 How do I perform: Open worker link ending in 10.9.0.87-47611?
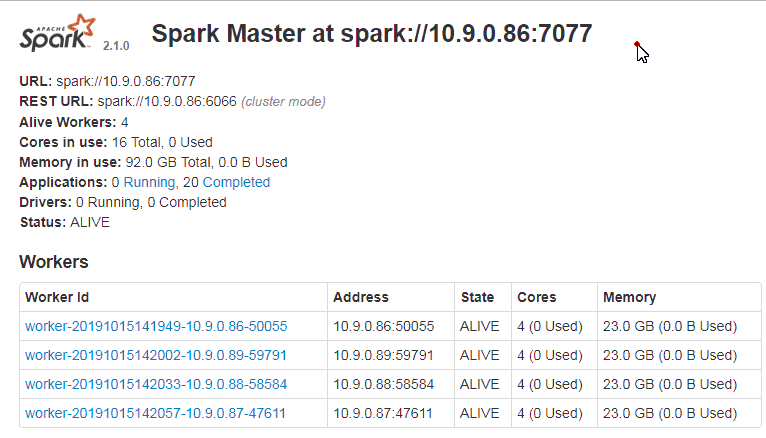(156, 413)
